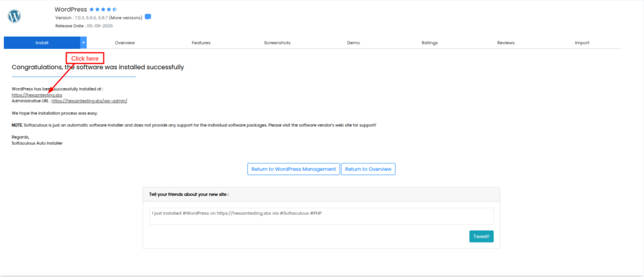This screenshot has width=644, height=277.
Task: Open the More versions link
Action: (126, 18)
